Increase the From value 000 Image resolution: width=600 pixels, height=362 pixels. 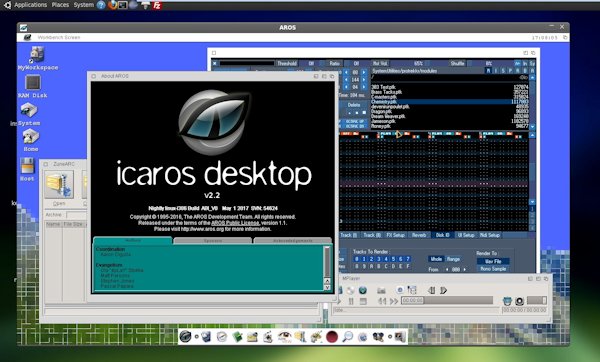coord(464,269)
